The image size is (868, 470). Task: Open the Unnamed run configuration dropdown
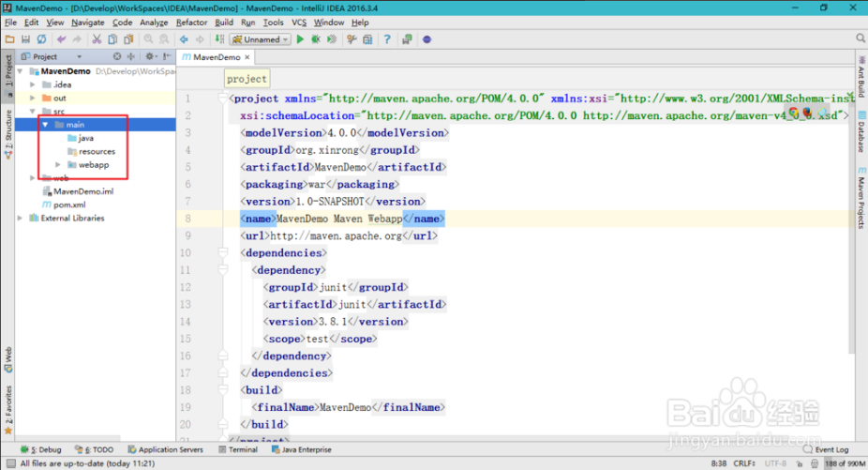pyautogui.click(x=261, y=39)
